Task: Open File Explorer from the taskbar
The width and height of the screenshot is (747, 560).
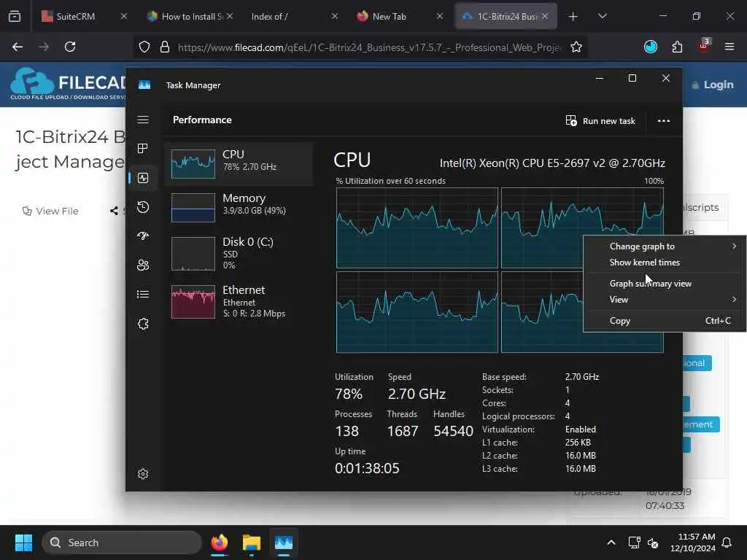Action: (252, 542)
